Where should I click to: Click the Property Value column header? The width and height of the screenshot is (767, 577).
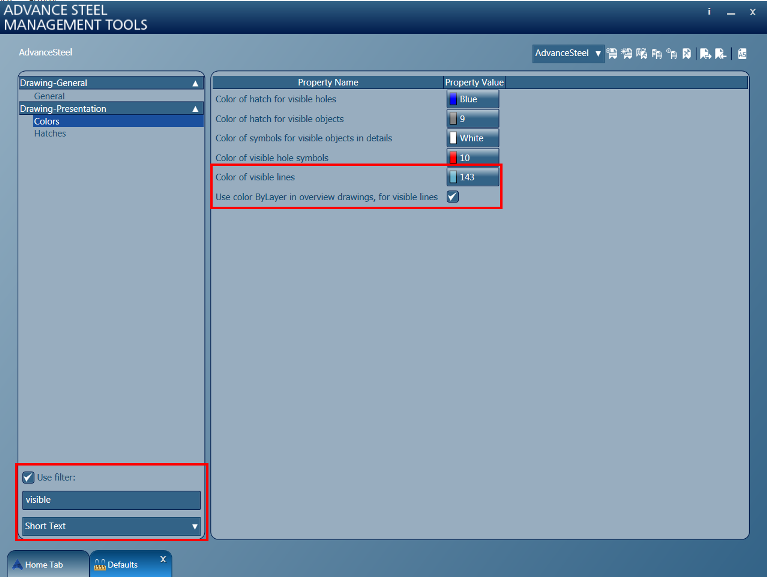(x=474, y=83)
